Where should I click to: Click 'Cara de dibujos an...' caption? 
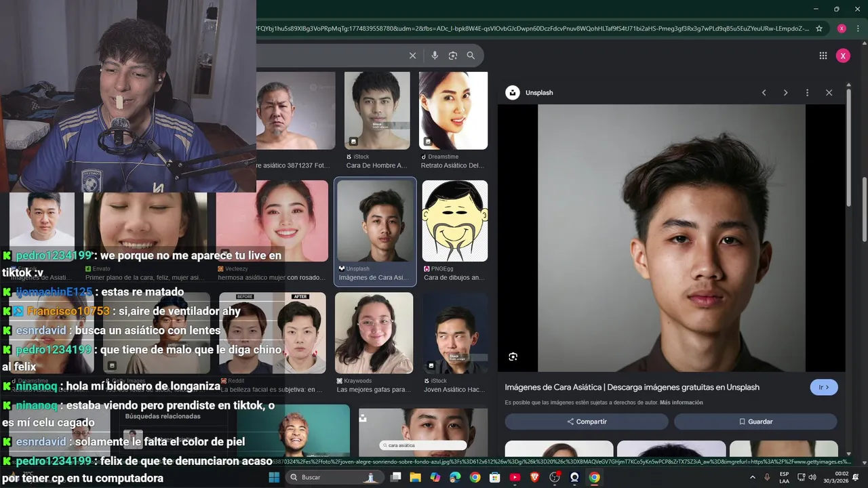454,277
